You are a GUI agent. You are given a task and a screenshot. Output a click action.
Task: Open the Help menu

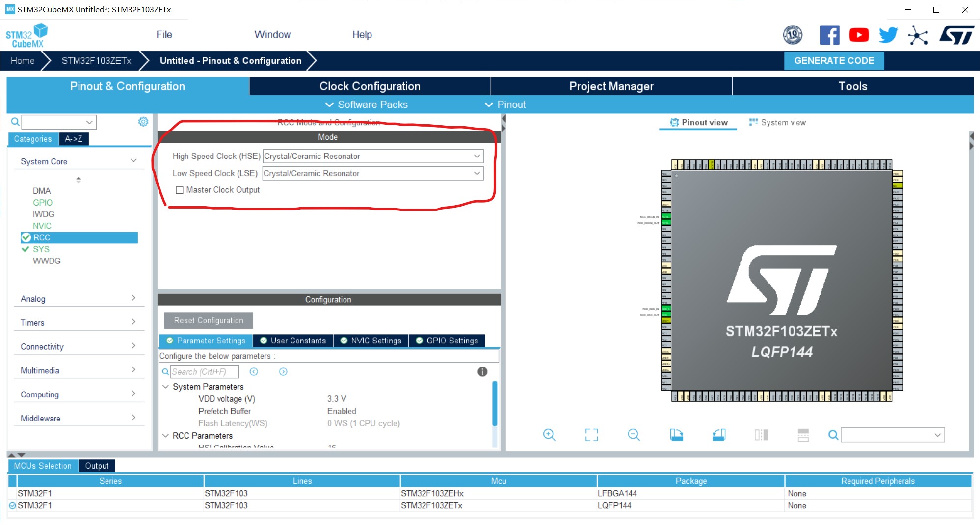pos(362,35)
